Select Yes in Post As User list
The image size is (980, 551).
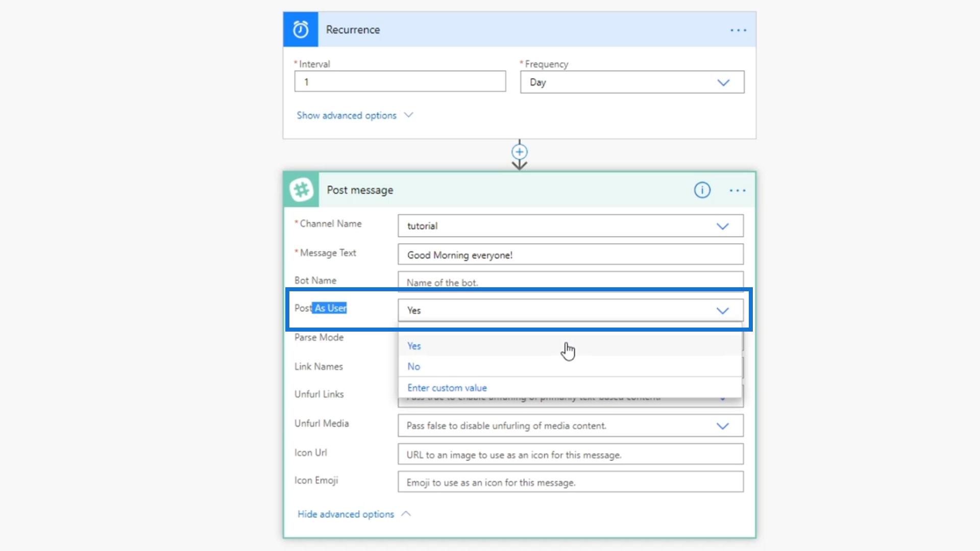(x=414, y=346)
